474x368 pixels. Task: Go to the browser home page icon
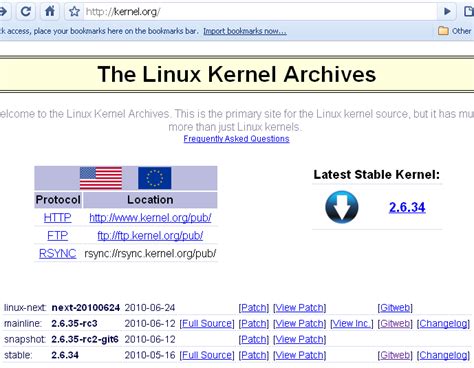coord(50,12)
